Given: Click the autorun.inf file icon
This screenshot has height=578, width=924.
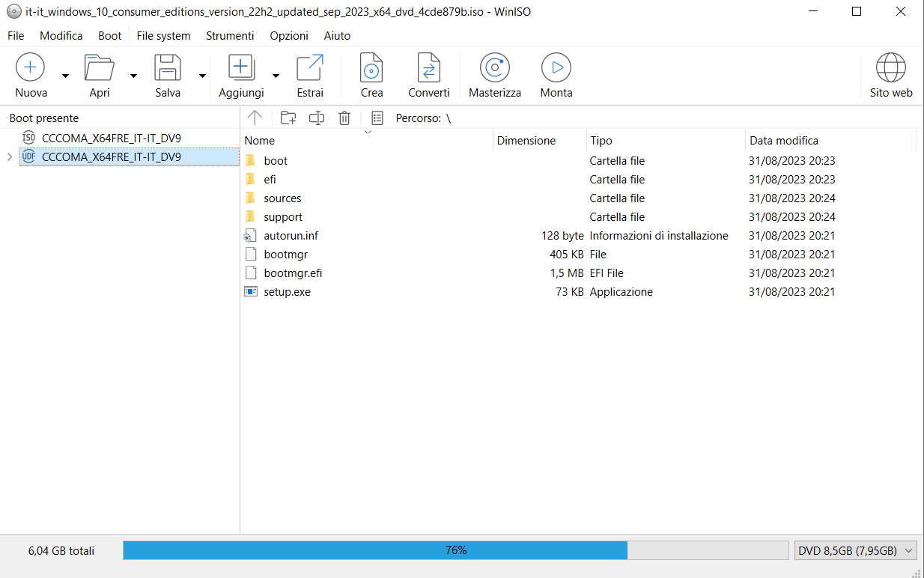Looking at the screenshot, I should (250, 235).
